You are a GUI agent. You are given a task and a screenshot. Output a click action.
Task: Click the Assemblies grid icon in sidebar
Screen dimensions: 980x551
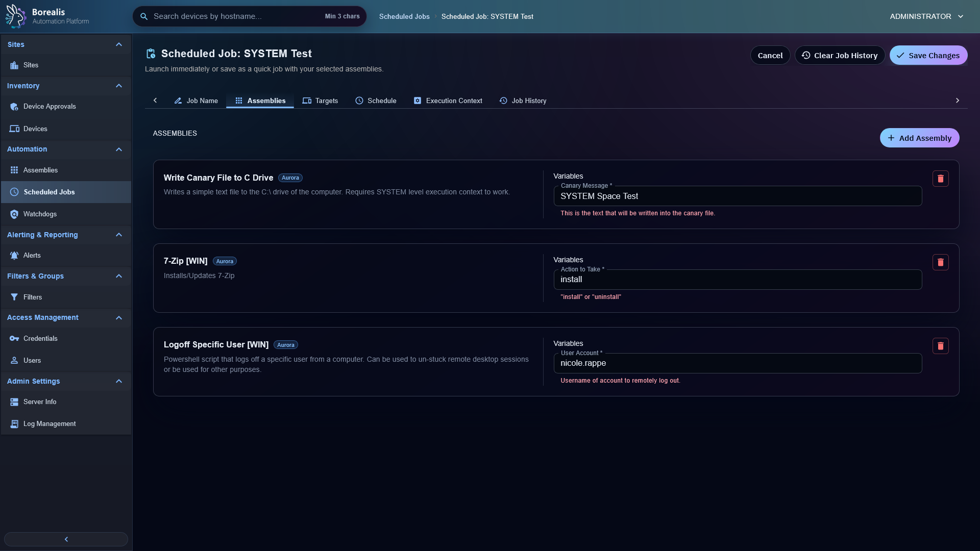pos(14,170)
